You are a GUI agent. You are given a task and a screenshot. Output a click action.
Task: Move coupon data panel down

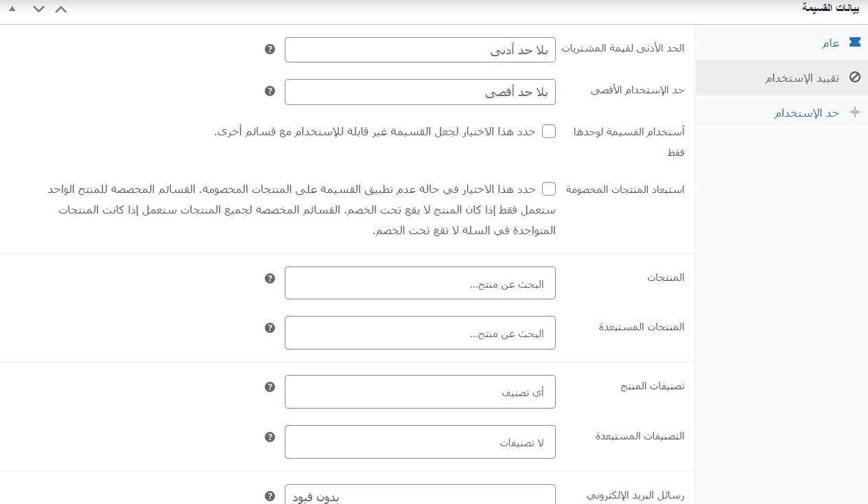(x=38, y=9)
